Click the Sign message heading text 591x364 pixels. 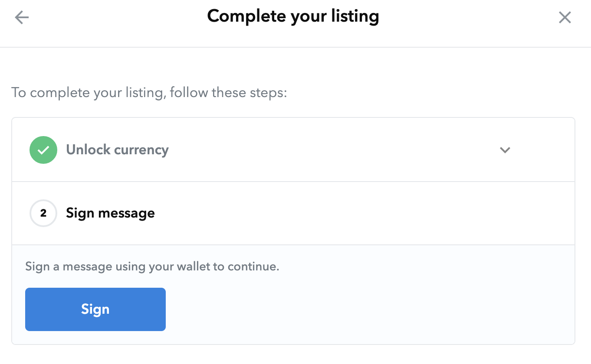110,213
